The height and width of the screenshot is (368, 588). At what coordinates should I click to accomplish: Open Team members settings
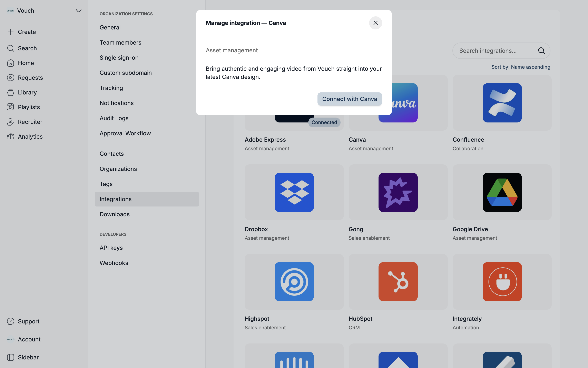pos(120,43)
